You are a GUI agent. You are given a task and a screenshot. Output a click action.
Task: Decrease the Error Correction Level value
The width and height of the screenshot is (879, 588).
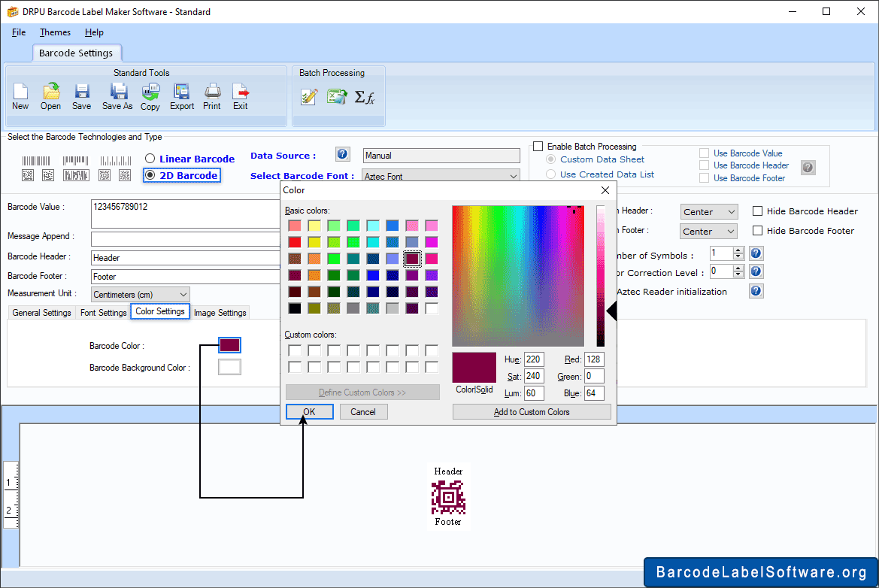[738, 274]
